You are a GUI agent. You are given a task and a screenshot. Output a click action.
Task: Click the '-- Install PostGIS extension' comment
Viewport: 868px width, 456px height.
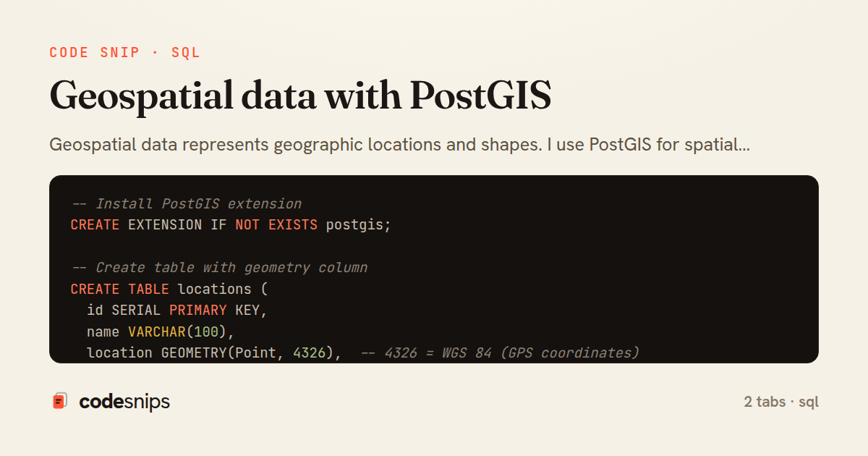click(x=187, y=204)
